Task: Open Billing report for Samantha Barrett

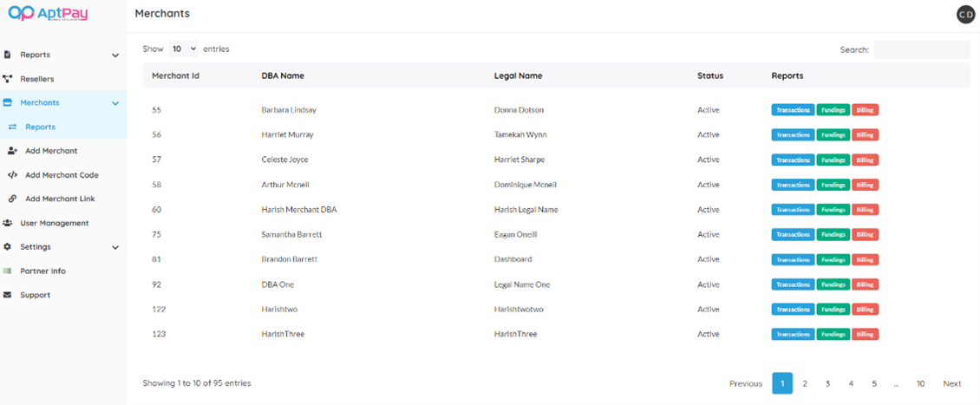Action: coord(865,235)
